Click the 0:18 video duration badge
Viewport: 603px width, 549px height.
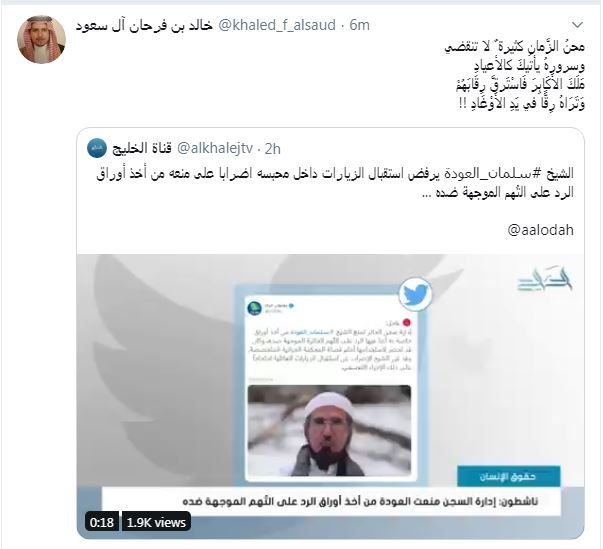pyautogui.click(x=102, y=522)
